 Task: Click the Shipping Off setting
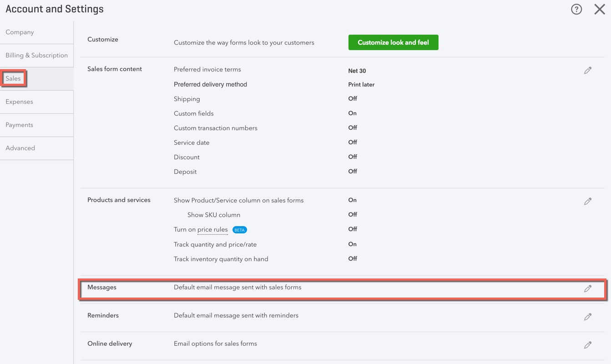click(x=353, y=99)
